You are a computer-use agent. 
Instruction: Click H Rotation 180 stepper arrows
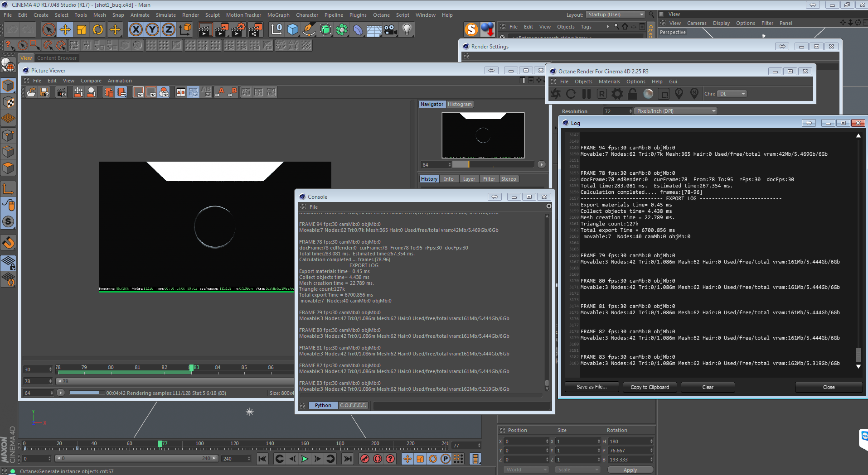651,441
